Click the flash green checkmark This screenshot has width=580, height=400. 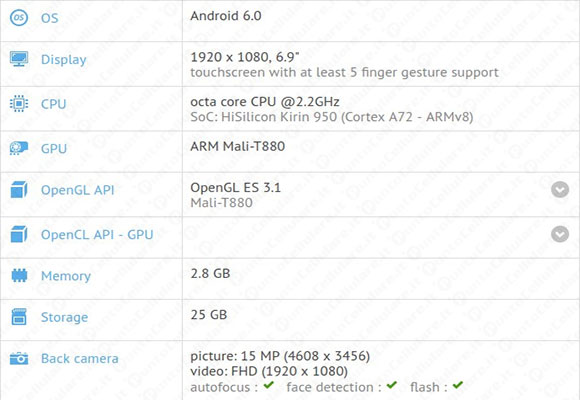458,385
